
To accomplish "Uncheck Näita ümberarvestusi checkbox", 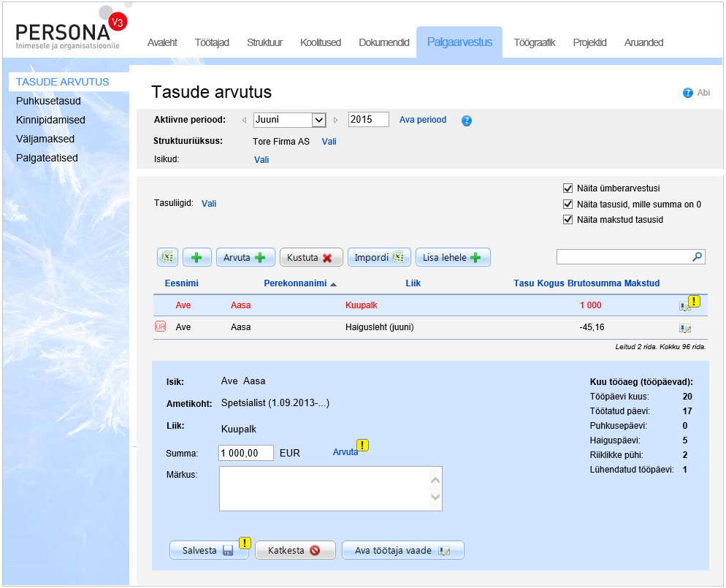I will [568, 188].
